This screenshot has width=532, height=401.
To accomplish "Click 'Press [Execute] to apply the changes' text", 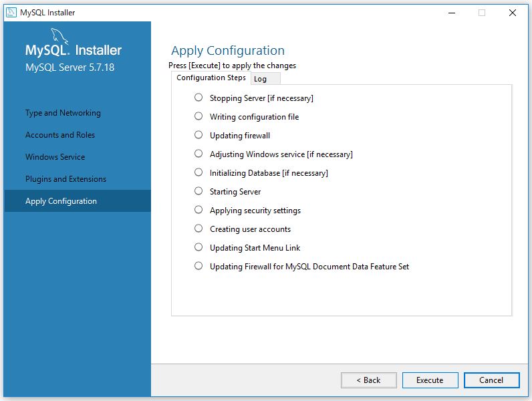I will click(x=232, y=65).
